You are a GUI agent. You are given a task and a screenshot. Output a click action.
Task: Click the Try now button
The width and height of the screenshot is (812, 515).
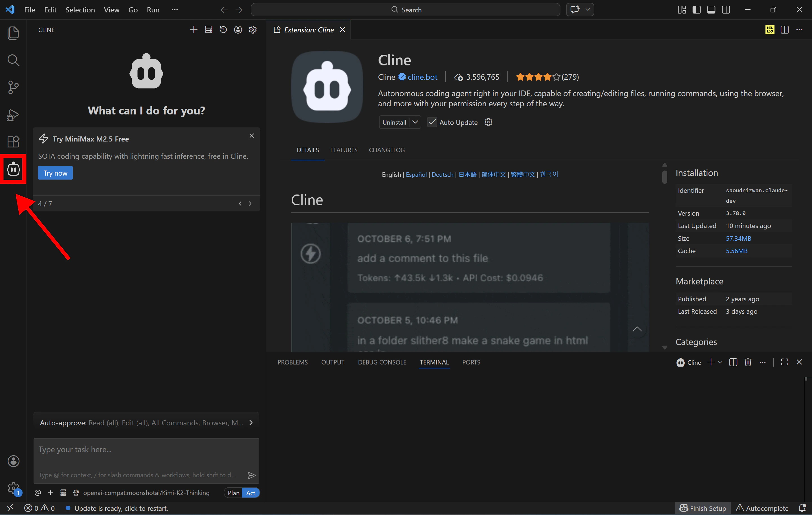pyautogui.click(x=55, y=173)
